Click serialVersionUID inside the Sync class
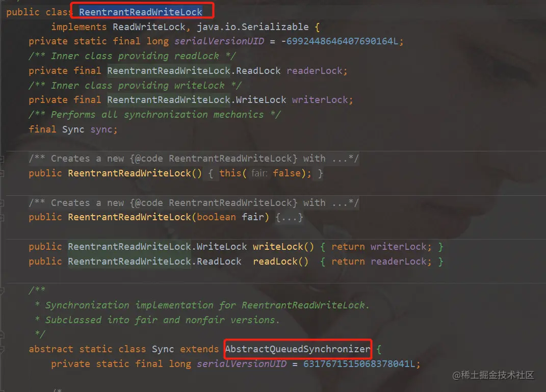546x392 pixels. click(x=241, y=364)
